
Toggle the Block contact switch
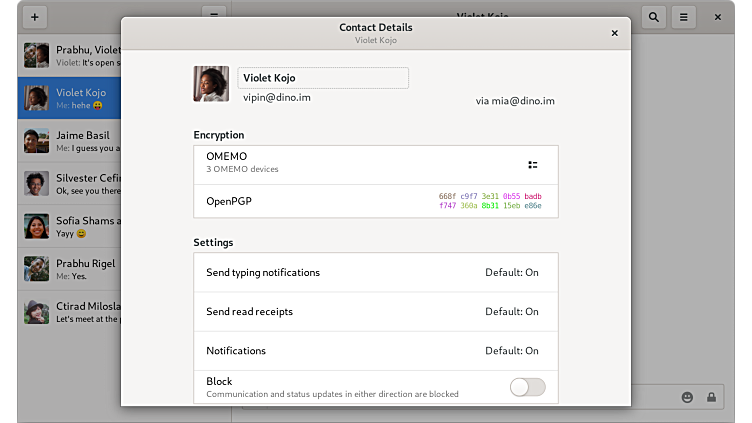(x=527, y=387)
